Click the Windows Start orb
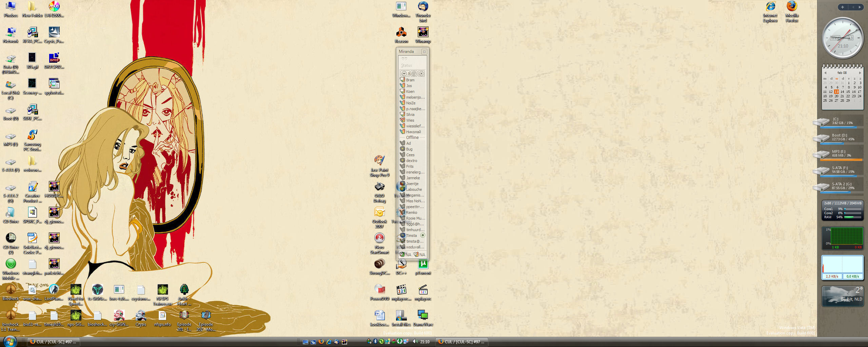This screenshot has width=868, height=347. pyautogui.click(x=9, y=341)
